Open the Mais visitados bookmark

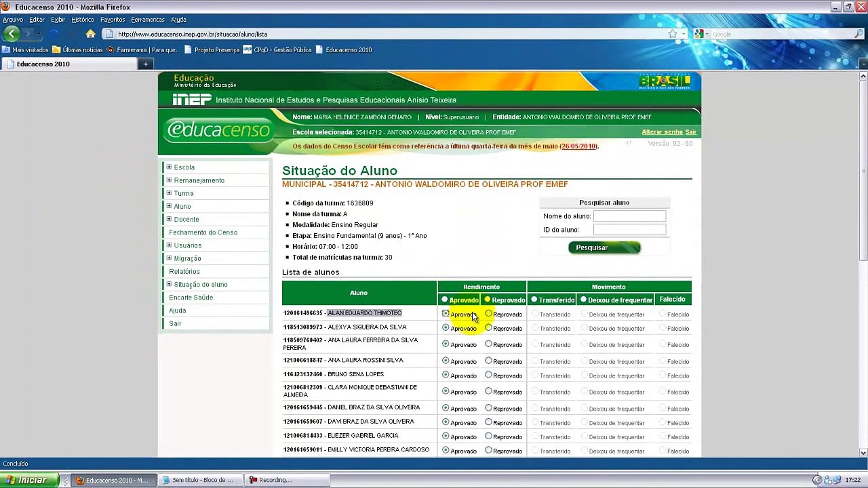pyautogui.click(x=25, y=49)
